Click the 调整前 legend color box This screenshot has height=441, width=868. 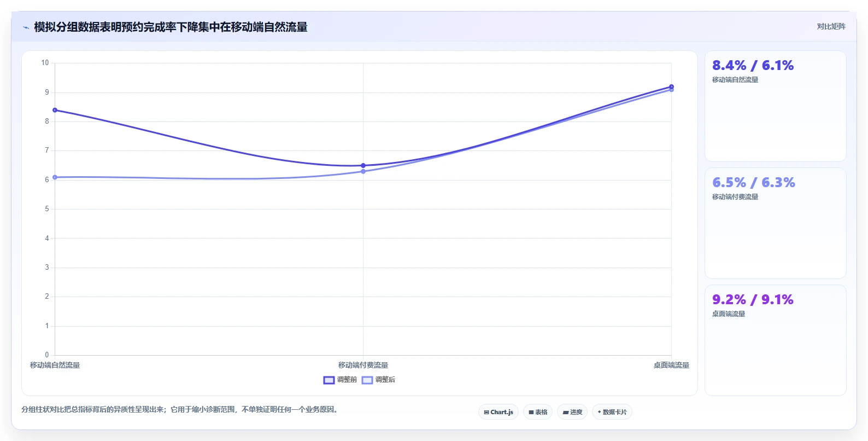tap(329, 380)
